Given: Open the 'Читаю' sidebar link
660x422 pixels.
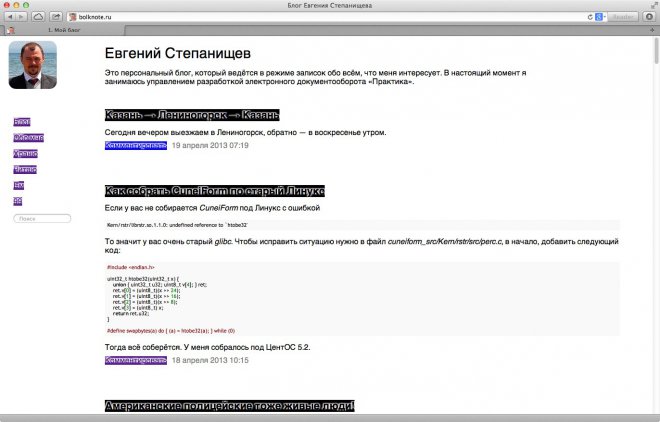Looking at the screenshot, I should click(x=25, y=169).
